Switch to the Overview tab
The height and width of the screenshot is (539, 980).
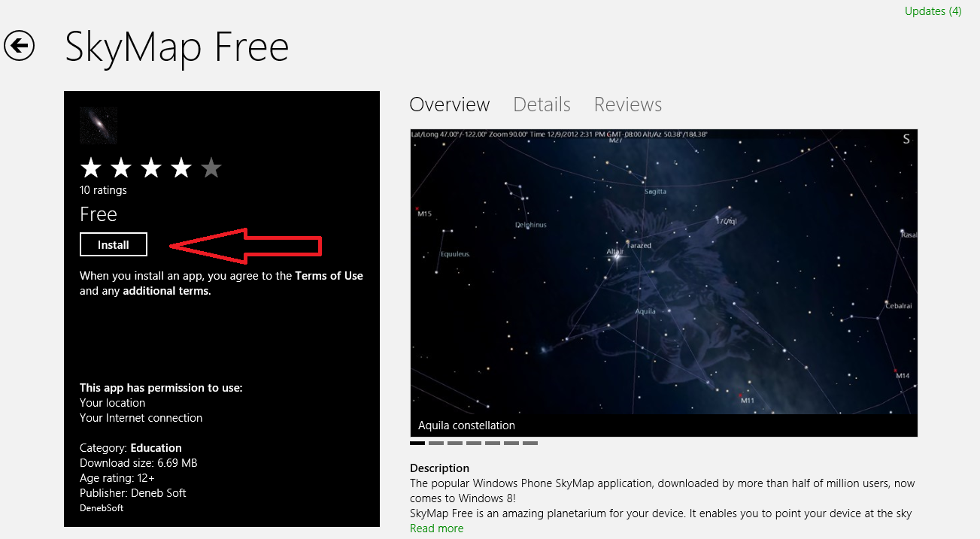[x=450, y=104]
